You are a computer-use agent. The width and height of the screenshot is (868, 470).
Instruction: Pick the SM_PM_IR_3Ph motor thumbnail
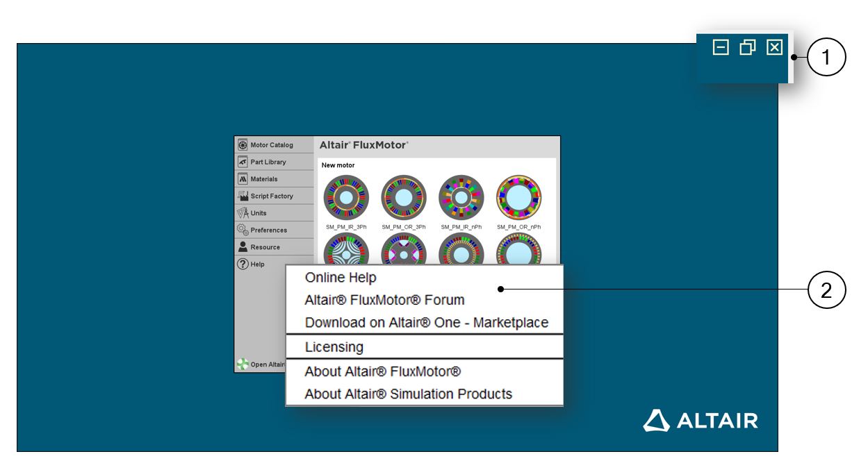[x=346, y=197]
